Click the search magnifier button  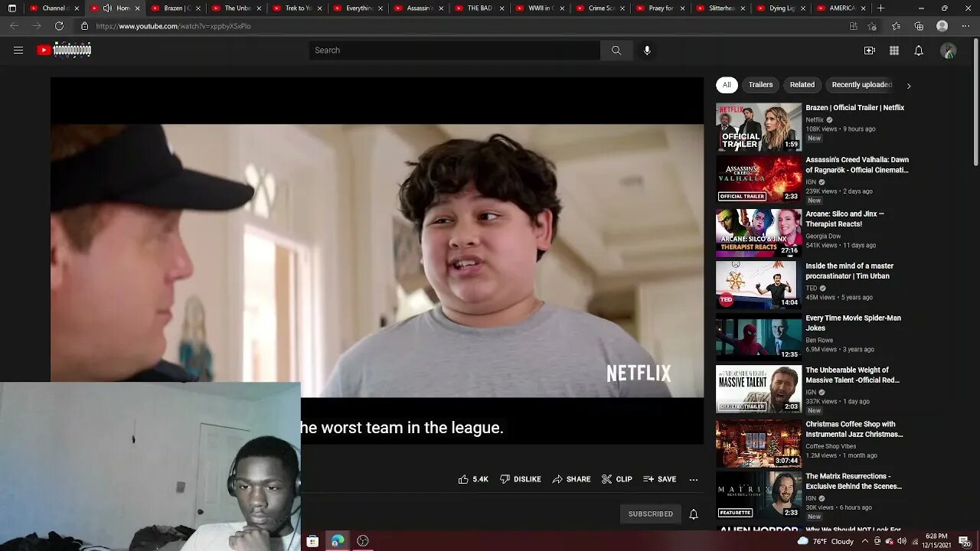616,51
